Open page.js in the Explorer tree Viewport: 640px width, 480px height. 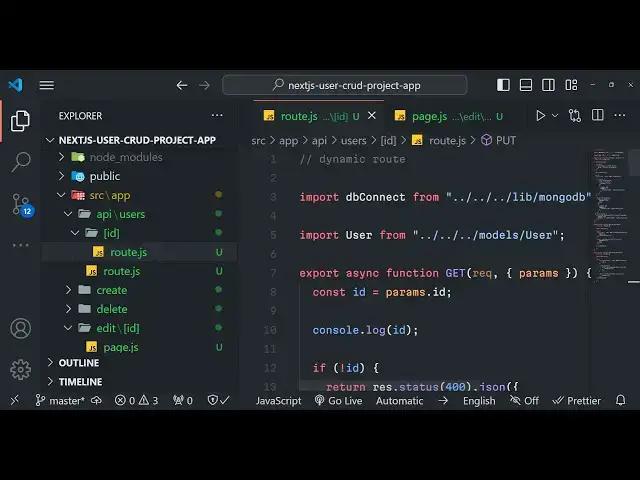pyautogui.click(x=139, y=347)
